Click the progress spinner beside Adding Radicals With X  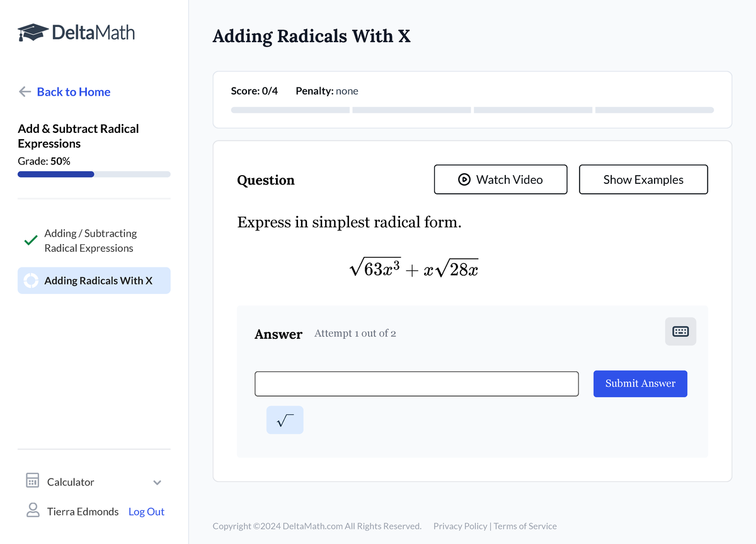click(x=29, y=280)
